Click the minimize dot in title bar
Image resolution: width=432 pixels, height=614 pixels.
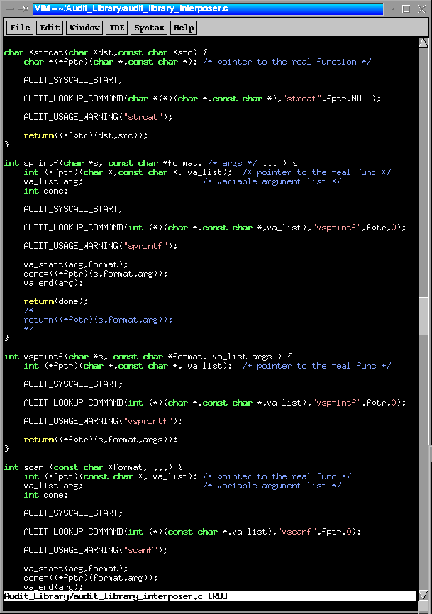click(392, 9)
